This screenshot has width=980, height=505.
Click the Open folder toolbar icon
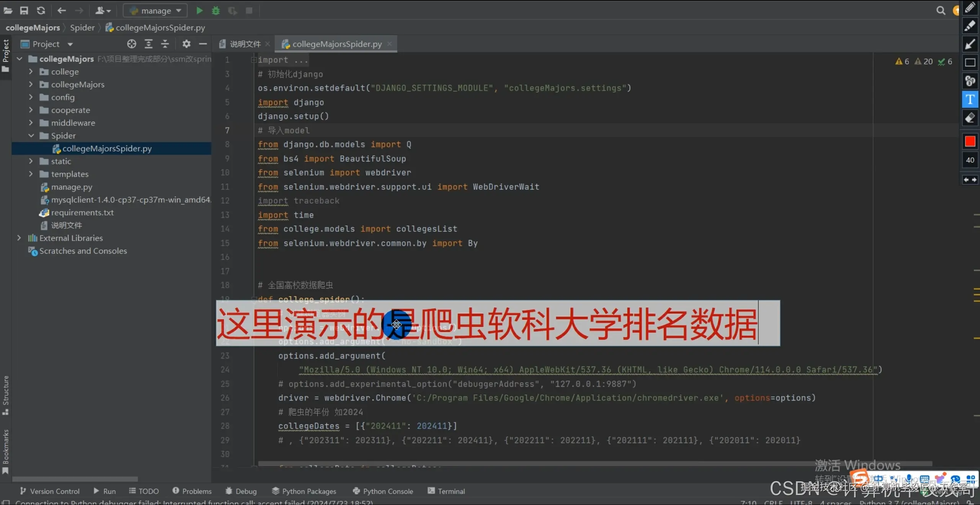click(x=8, y=11)
